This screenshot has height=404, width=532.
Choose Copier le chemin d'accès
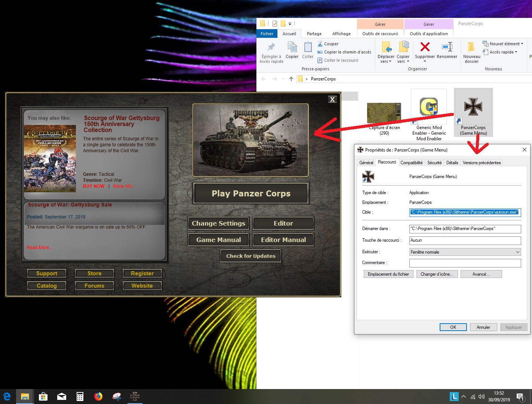(x=344, y=52)
